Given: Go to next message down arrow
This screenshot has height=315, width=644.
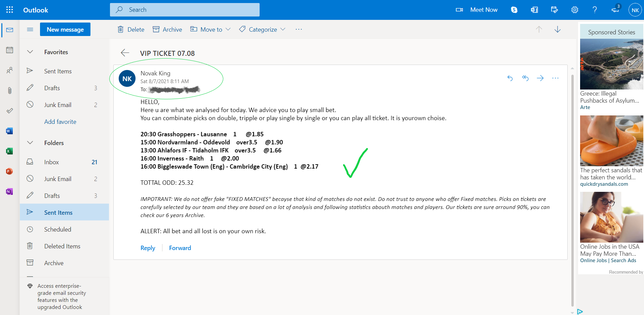Looking at the screenshot, I should (557, 29).
